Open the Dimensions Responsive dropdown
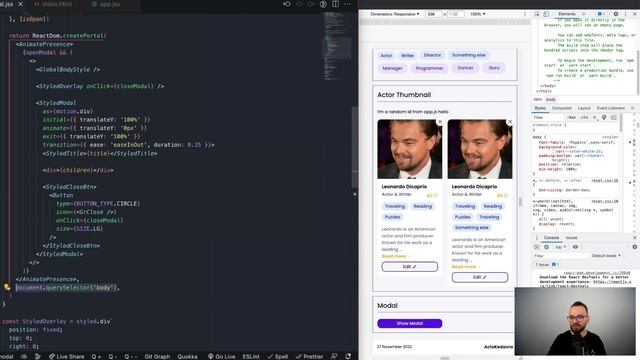640x360 pixels. (395, 14)
